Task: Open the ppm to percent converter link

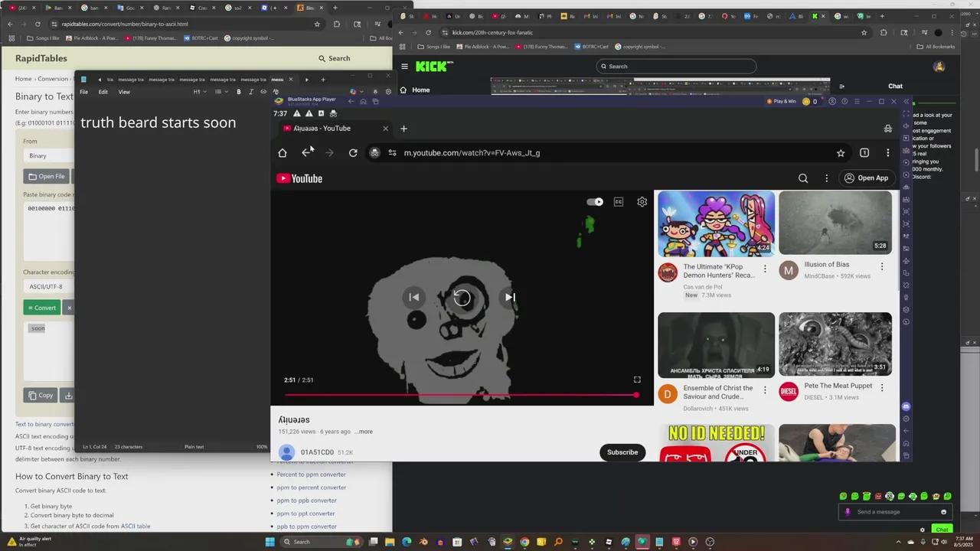Action: 312,487
